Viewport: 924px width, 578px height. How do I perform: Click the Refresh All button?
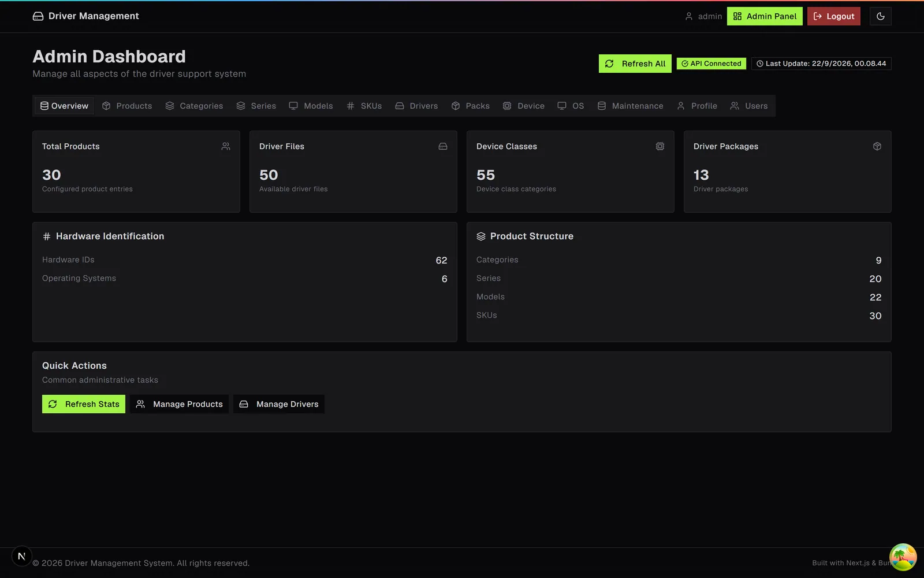635,64
